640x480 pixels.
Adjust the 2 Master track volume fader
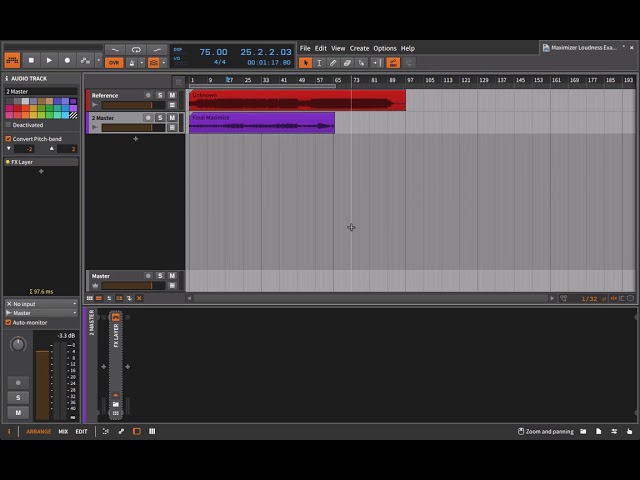click(x=133, y=128)
